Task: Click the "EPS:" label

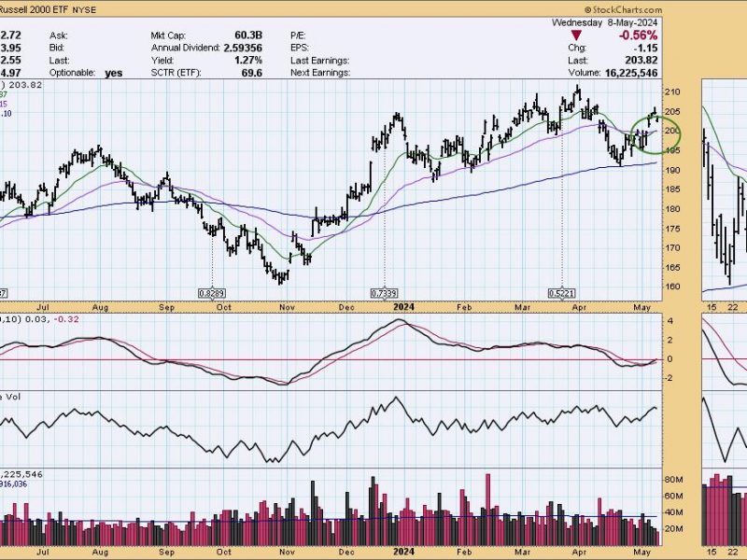Action: click(x=299, y=49)
